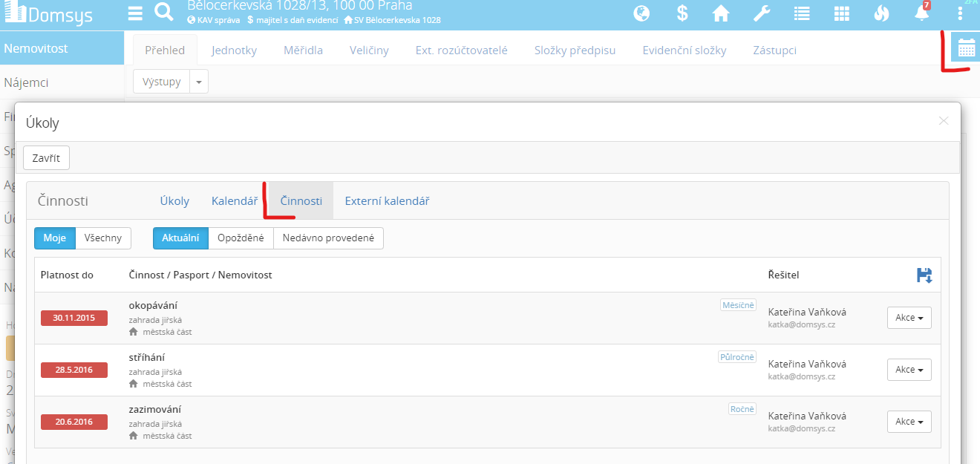Expand the Výstupy dropdown arrow
The height and width of the screenshot is (464, 980).
point(199,82)
